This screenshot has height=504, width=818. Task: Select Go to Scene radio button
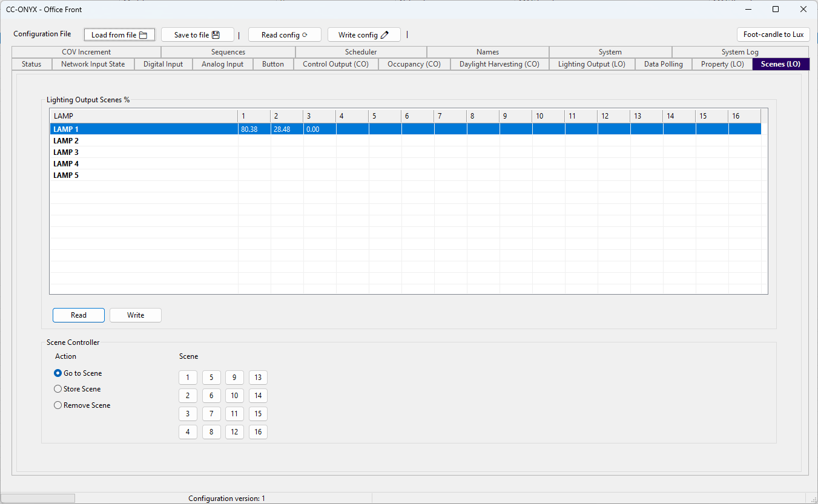point(78,373)
